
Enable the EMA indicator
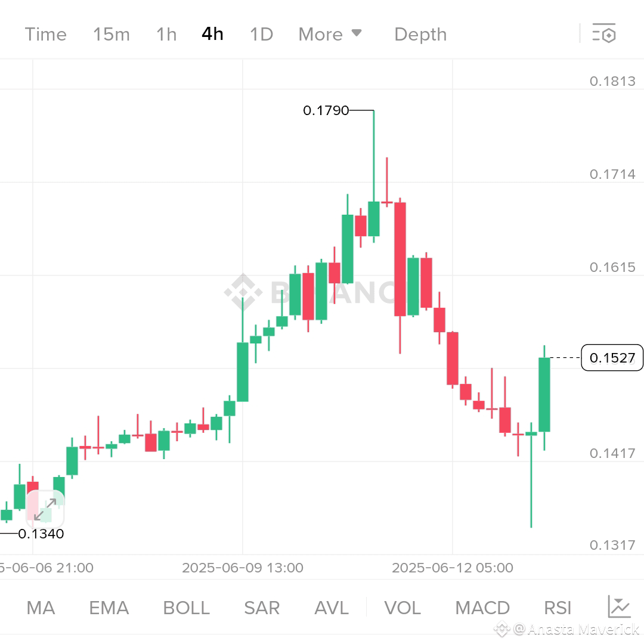(108, 608)
